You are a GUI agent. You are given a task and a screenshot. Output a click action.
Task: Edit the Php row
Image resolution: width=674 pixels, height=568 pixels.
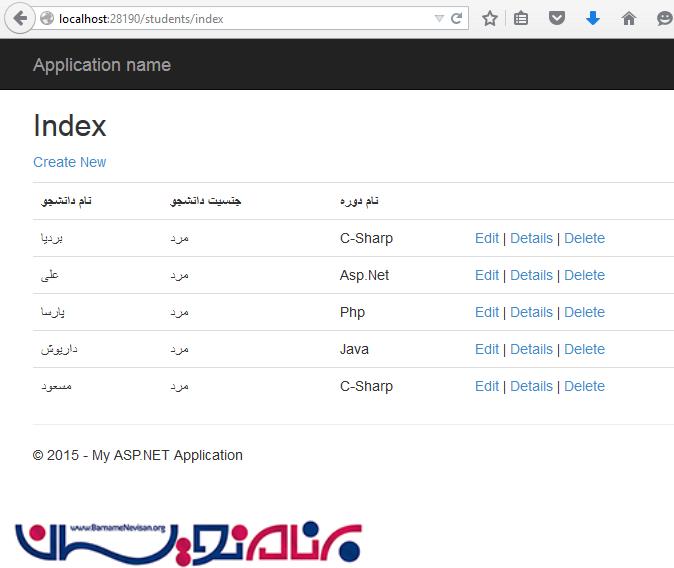tap(487, 312)
